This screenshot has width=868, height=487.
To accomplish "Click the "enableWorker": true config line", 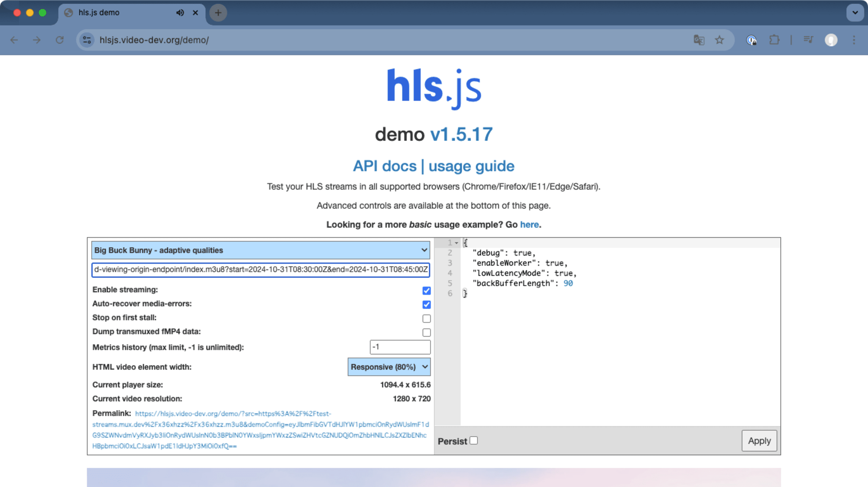I will 520,263.
